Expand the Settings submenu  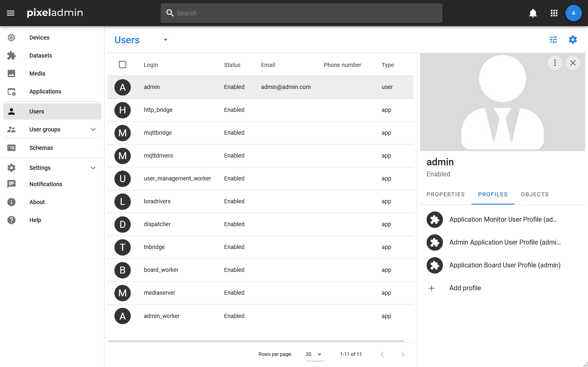[x=93, y=168]
